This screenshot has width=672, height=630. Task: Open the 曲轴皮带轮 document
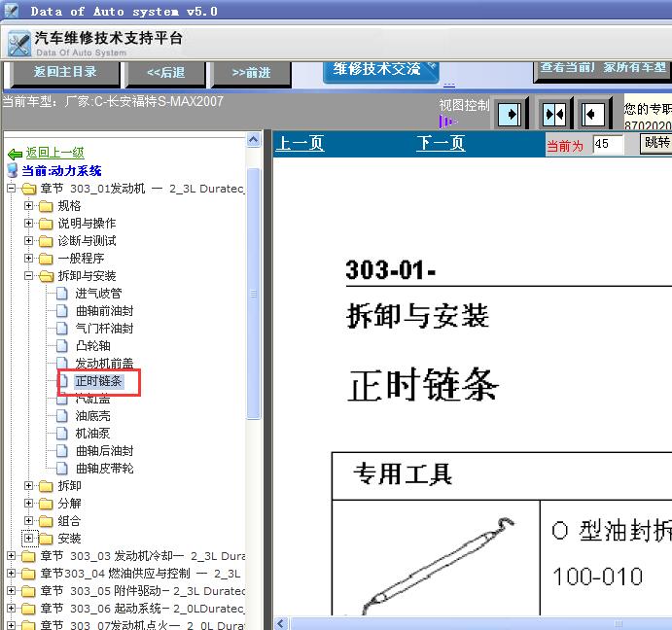(105, 469)
